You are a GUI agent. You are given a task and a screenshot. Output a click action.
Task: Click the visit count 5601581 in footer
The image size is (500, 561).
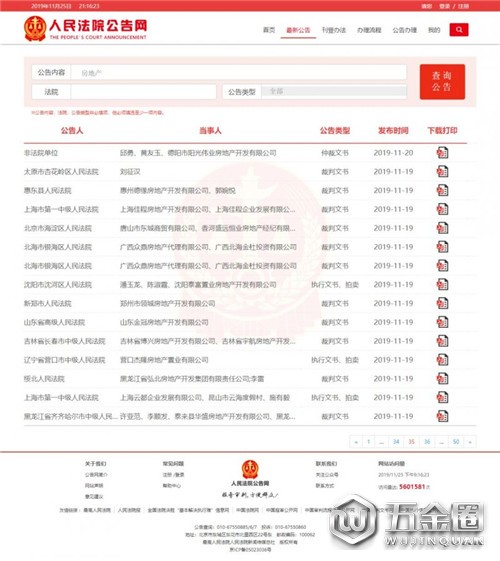tap(412, 487)
